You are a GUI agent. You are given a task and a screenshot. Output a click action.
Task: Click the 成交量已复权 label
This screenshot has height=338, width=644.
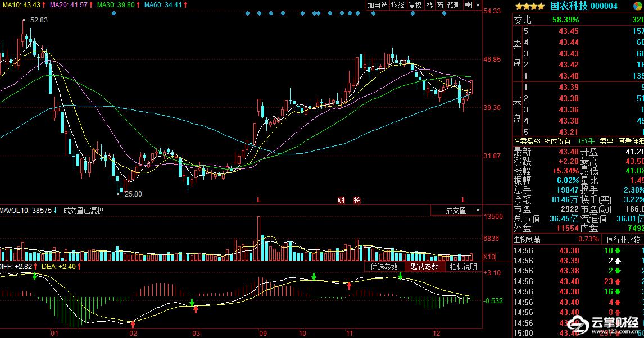click(x=83, y=211)
